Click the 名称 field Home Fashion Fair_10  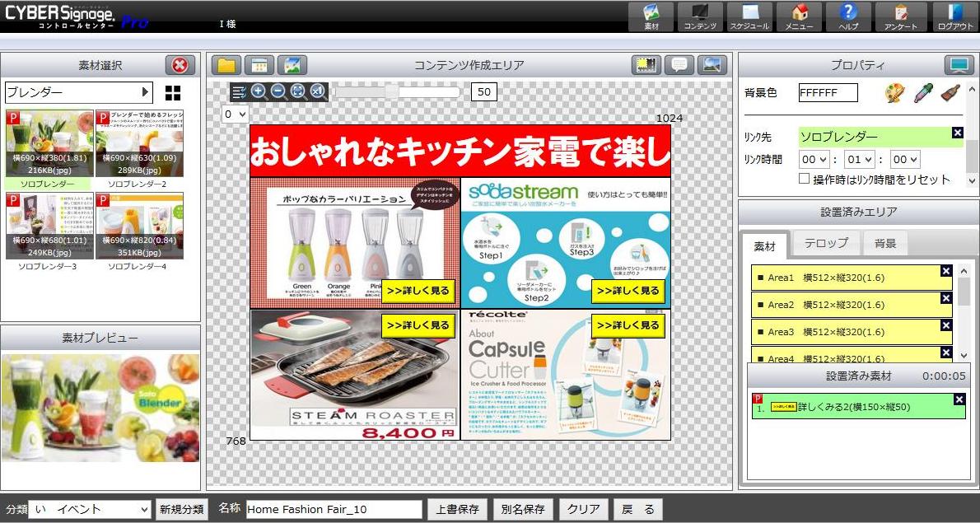(334, 509)
